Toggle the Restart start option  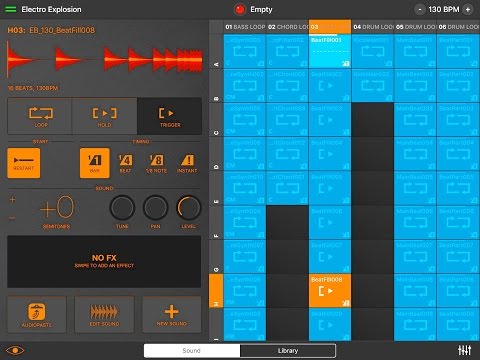(x=24, y=163)
